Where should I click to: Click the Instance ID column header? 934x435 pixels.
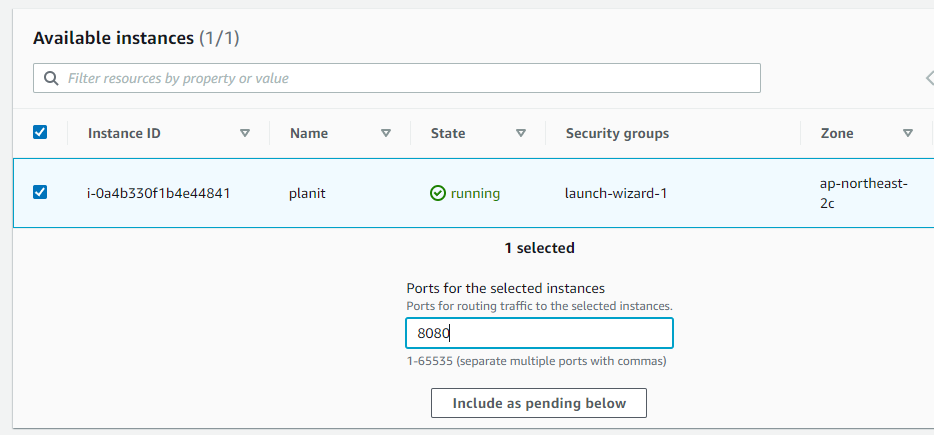(124, 133)
